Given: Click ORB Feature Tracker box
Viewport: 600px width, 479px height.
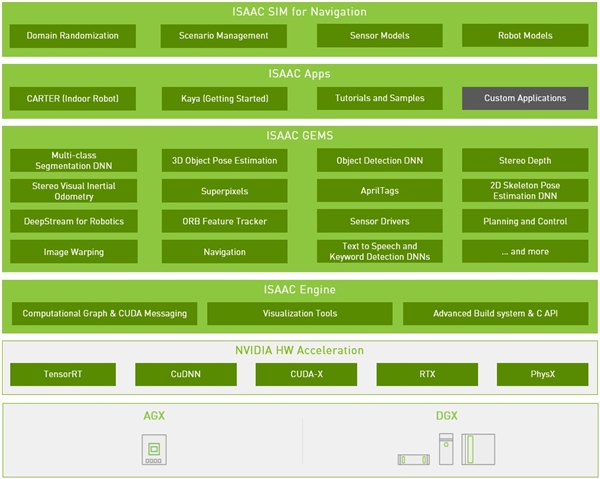Looking at the screenshot, I should tap(225, 221).
